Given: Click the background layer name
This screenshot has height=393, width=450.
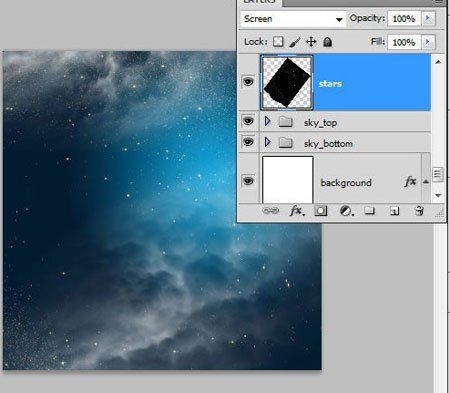Looking at the screenshot, I should (x=346, y=183).
